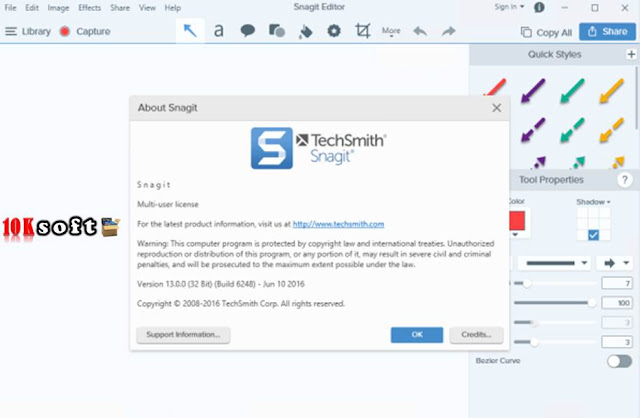
Task: Expand the More tools dropdown
Action: (391, 31)
